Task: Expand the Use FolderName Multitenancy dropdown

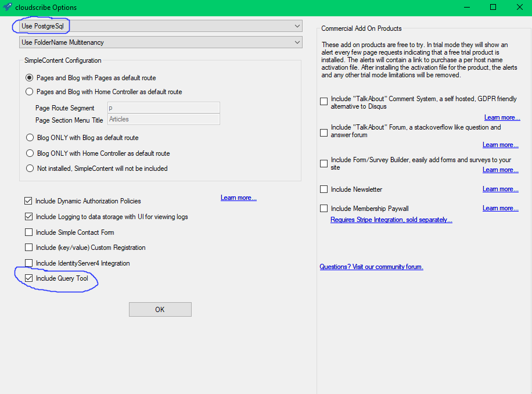Action: pyautogui.click(x=161, y=42)
